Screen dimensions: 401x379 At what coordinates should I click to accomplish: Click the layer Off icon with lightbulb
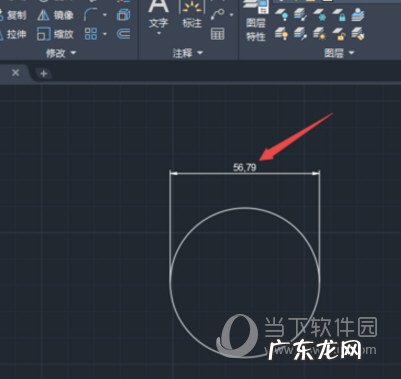(x=281, y=15)
